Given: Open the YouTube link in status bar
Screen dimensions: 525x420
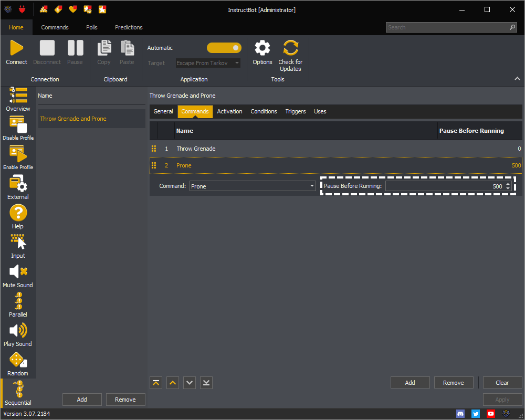Looking at the screenshot, I should coord(490,414).
